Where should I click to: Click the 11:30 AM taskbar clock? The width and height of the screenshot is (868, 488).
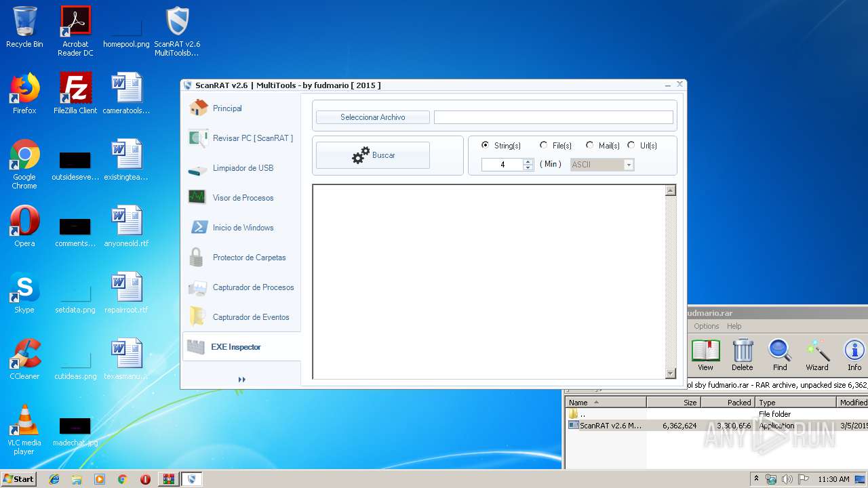pos(833,479)
